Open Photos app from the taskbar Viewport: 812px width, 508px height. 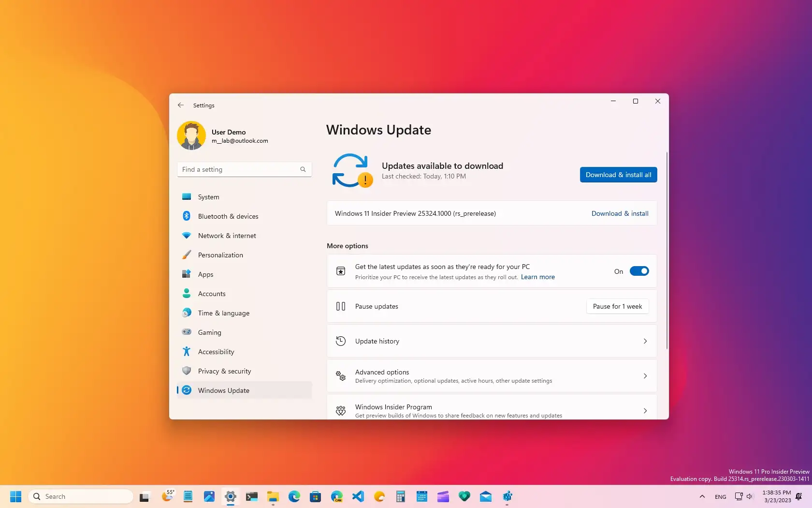click(209, 496)
